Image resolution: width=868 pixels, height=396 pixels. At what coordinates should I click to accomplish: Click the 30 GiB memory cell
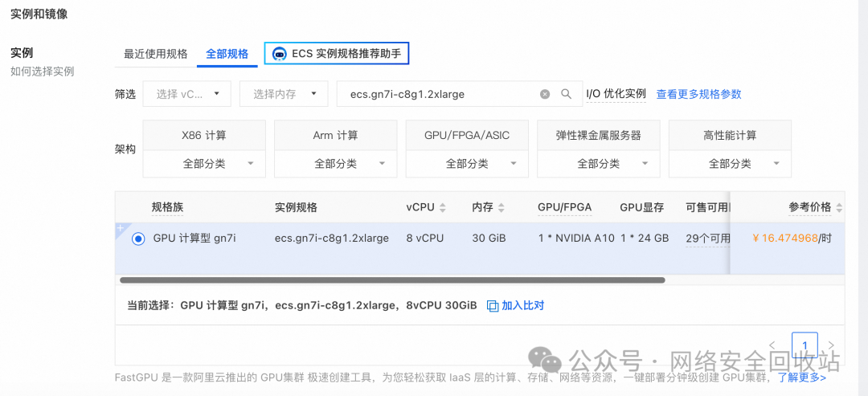pos(489,239)
